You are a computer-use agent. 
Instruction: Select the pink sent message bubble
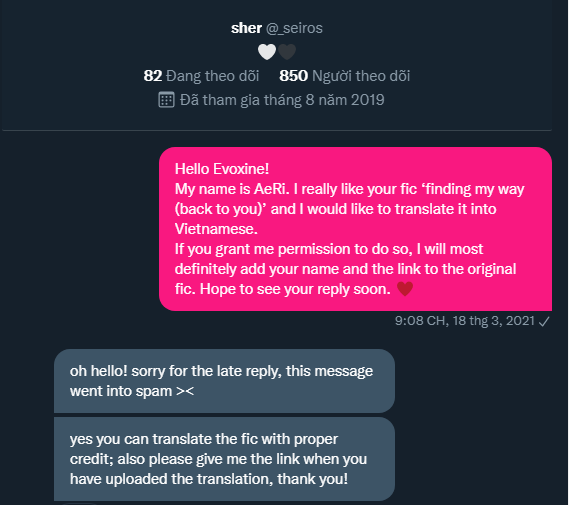click(x=355, y=229)
